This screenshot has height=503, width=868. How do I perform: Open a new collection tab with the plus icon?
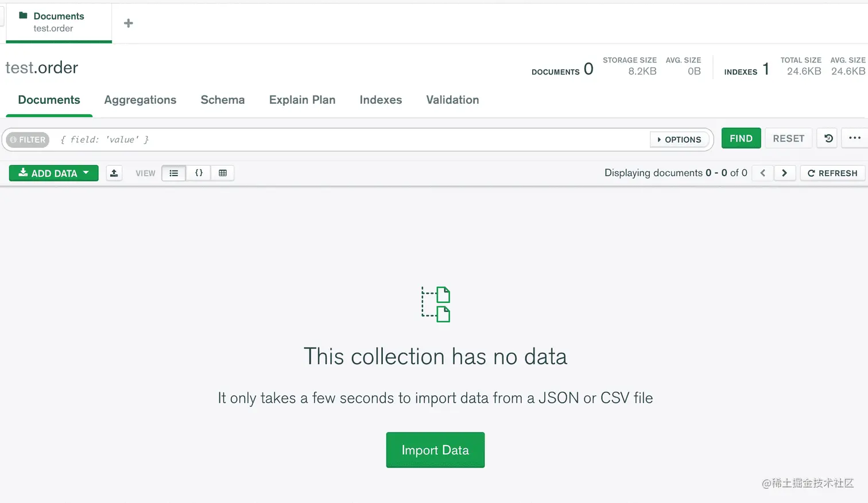point(127,23)
